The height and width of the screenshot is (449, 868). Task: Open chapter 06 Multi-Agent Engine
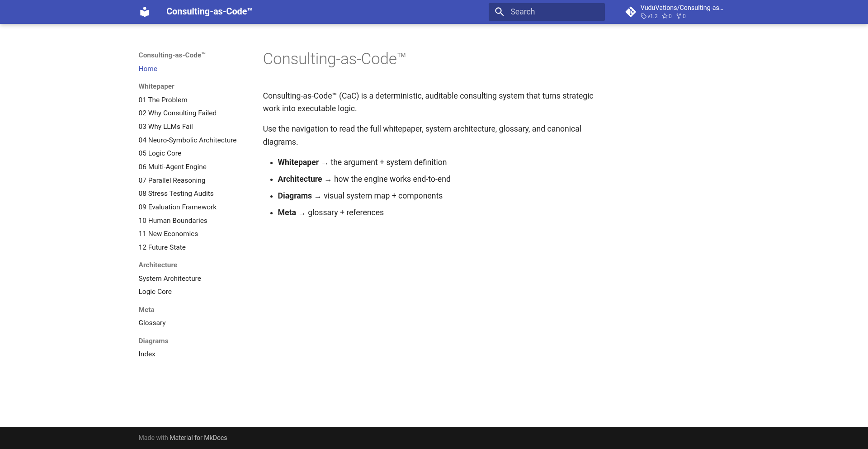[x=172, y=167]
